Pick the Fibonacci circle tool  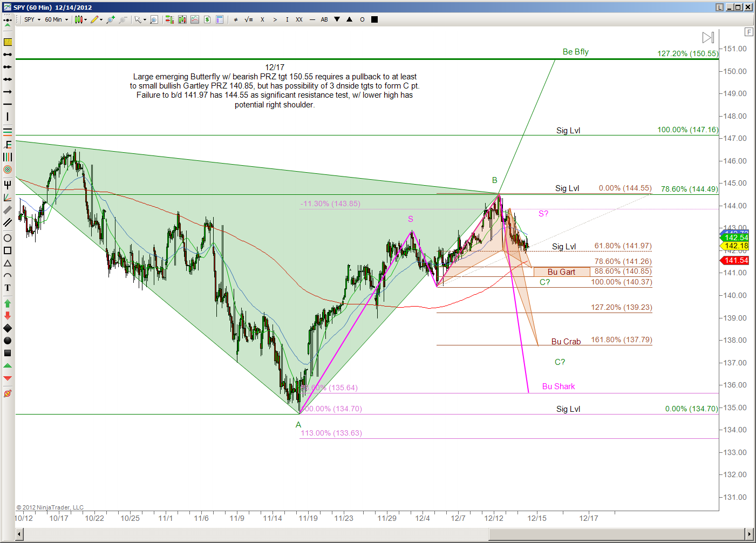(8, 169)
